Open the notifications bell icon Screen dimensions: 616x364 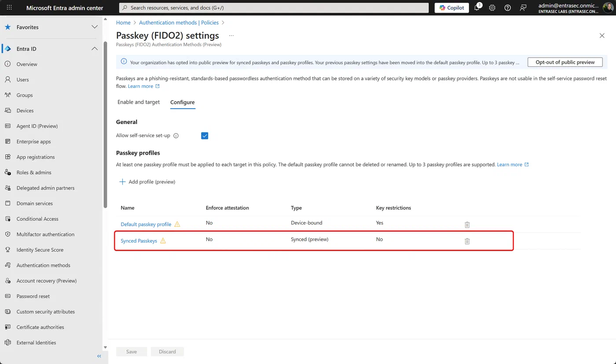(x=477, y=8)
